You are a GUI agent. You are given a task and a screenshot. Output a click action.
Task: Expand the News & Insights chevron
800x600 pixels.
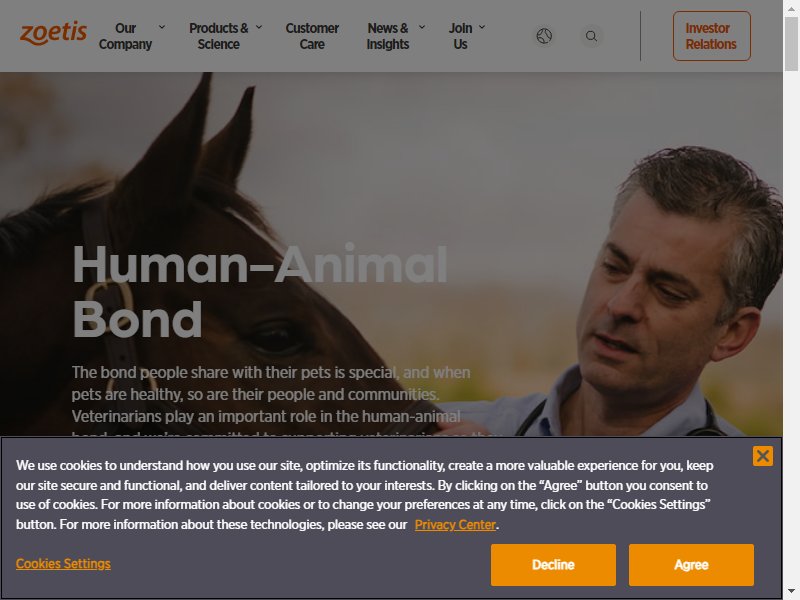click(422, 27)
